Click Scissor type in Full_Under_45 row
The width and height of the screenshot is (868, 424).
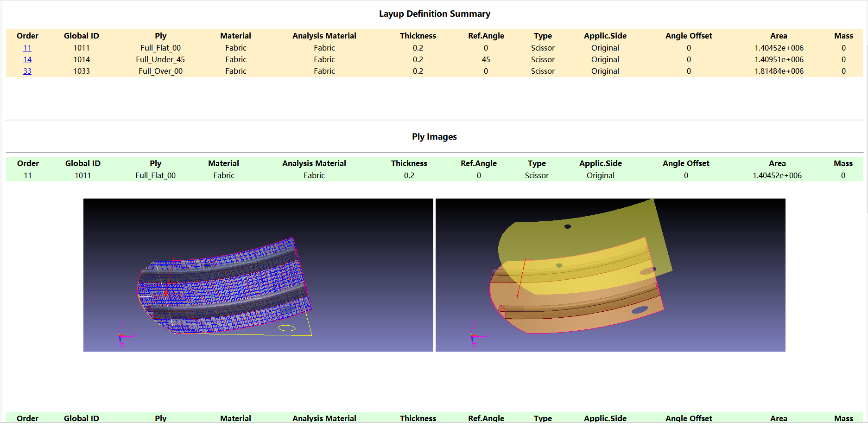(x=543, y=59)
